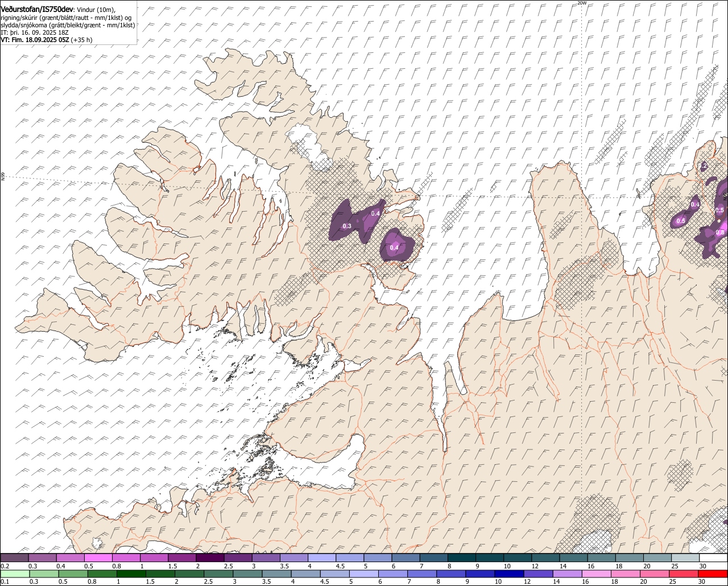The height and width of the screenshot is (586, 728).
Task: Pick the light lavender snow swatch labeled 4
Action: pyautogui.click(x=322, y=558)
